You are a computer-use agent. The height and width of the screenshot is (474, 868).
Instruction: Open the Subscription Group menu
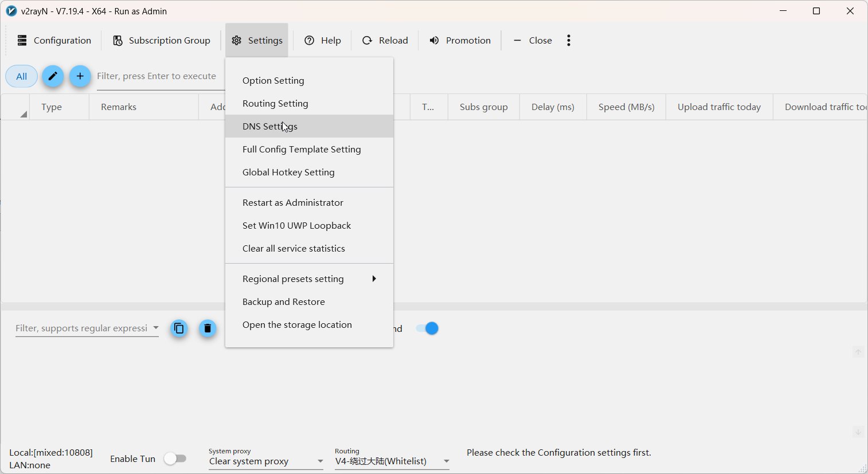[x=162, y=40]
